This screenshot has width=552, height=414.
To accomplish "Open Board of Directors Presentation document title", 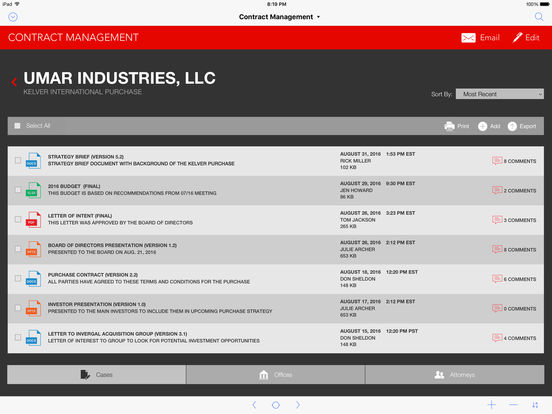I will pos(112,245).
